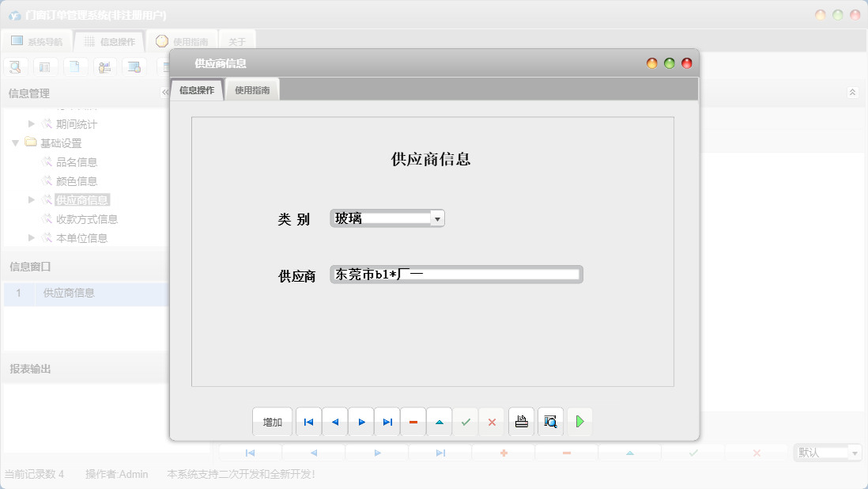868x489 pixels.
Task: Cancel the edit with the red X icon
Action: [x=492, y=422]
